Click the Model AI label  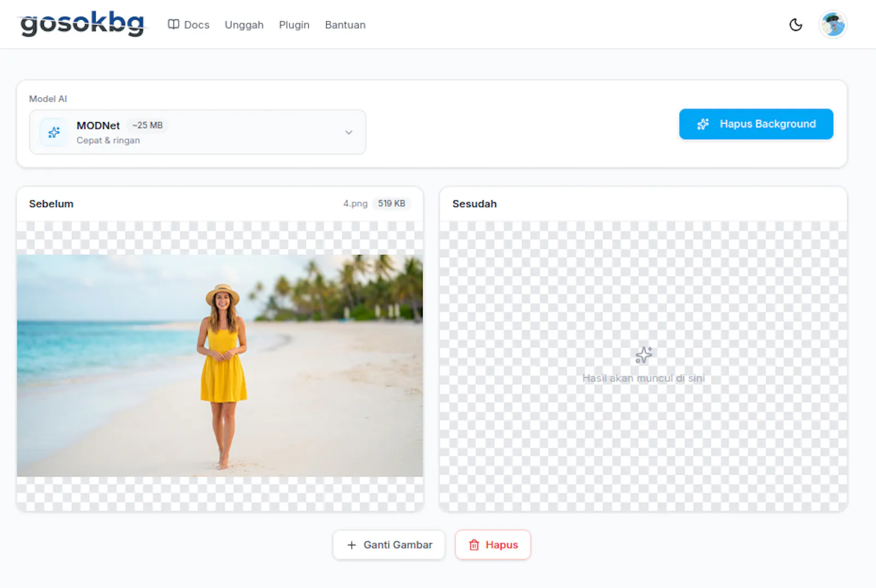pyautogui.click(x=48, y=99)
